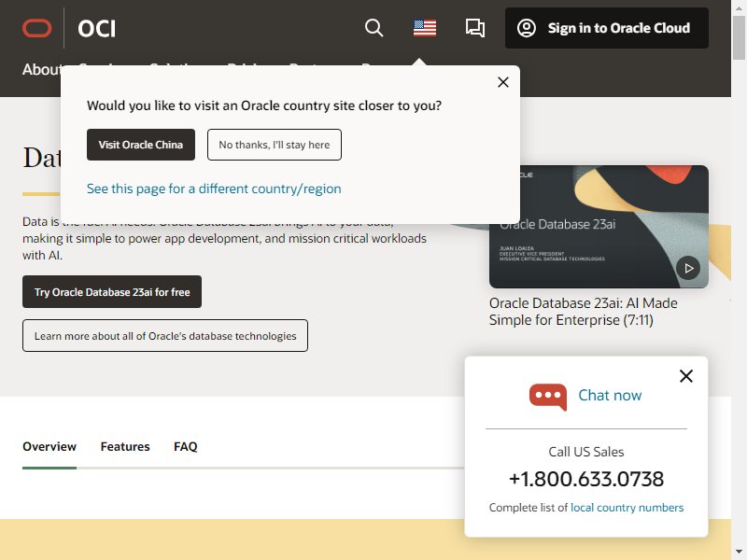Close the country site suggestion popup

[503, 82]
